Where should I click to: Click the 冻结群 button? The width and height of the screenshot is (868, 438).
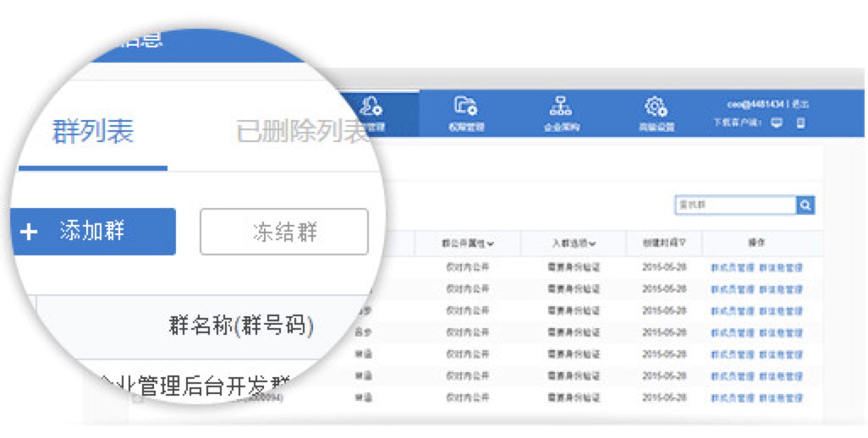284,232
